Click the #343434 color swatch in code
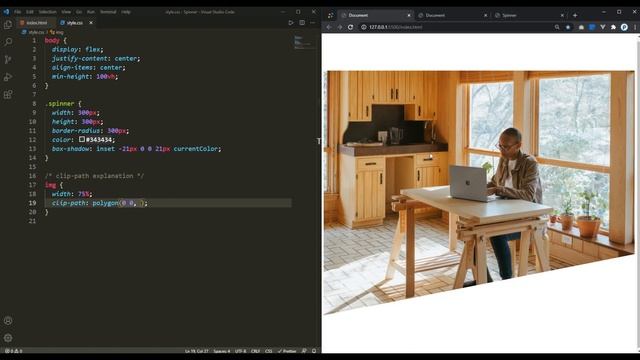Image resolution: width=640 pixels, height=360 pixels. 82,139
